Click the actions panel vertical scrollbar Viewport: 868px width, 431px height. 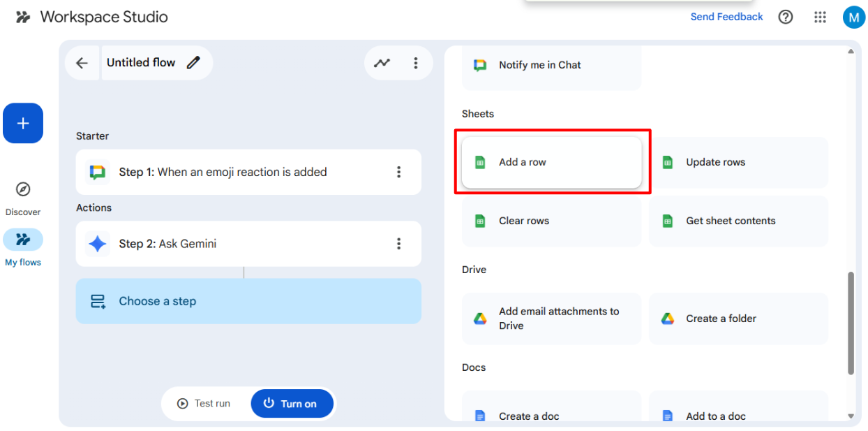pyautogui.click(x=850, y=321)
